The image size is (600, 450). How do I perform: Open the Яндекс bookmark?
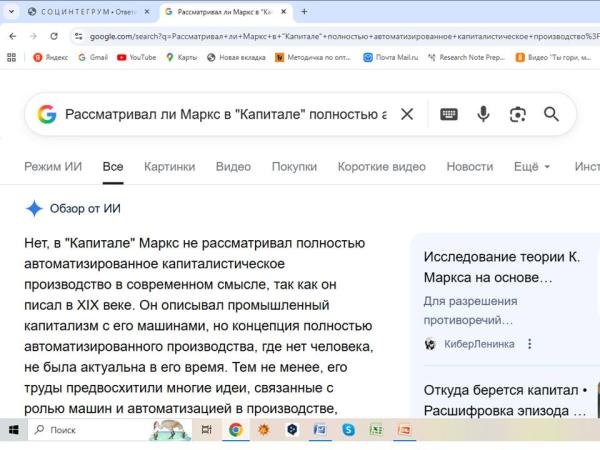coord(51,57)
